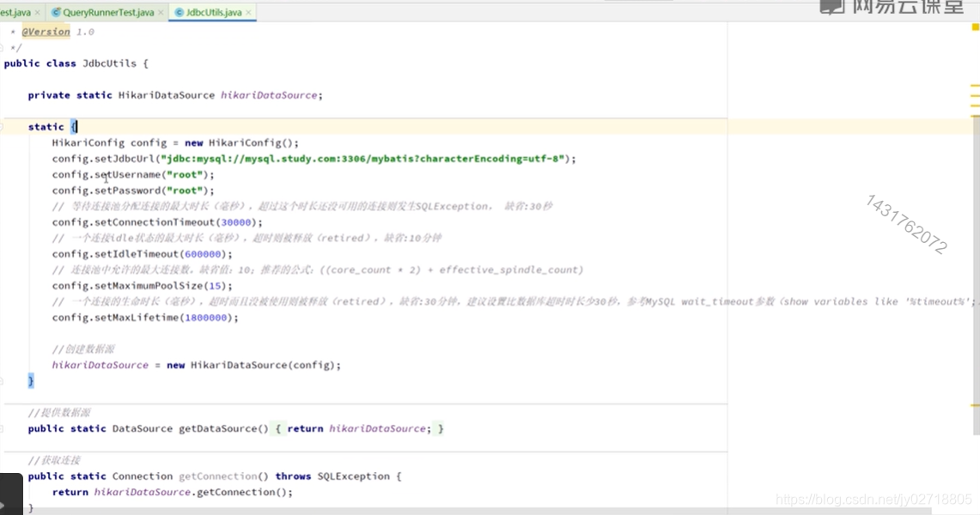Click the class icon on JdbcUtils.java tab
980x515 pixels.
coord(180,13)
